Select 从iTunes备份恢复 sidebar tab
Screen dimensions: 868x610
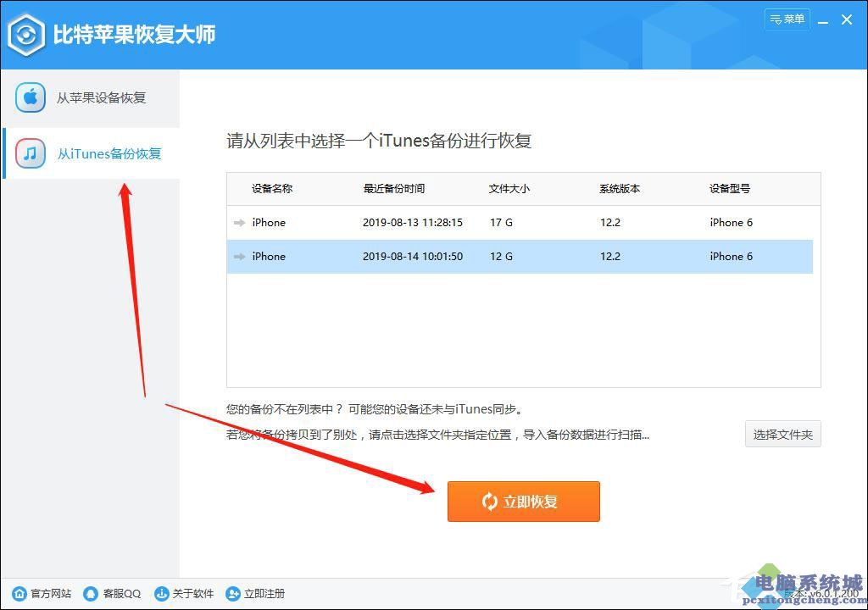[x=92, y=153]
